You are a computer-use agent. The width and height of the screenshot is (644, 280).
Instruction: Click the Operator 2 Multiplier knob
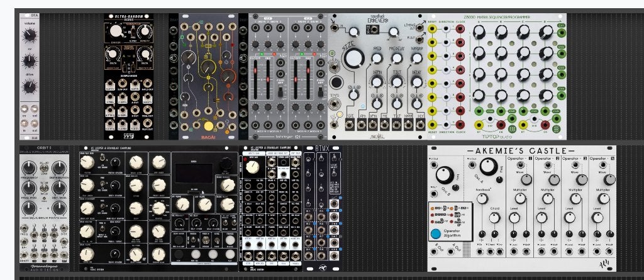tap(548, 199)
